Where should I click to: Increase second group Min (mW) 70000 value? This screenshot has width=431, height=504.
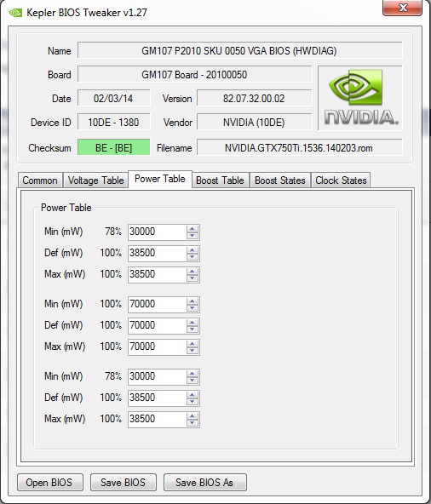pos(193,301)
